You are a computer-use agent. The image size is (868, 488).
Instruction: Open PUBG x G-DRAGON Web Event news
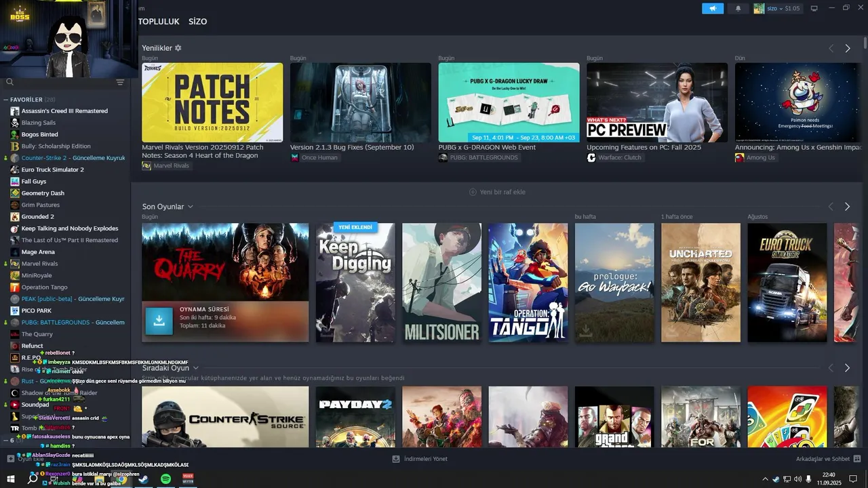(509, 102)
